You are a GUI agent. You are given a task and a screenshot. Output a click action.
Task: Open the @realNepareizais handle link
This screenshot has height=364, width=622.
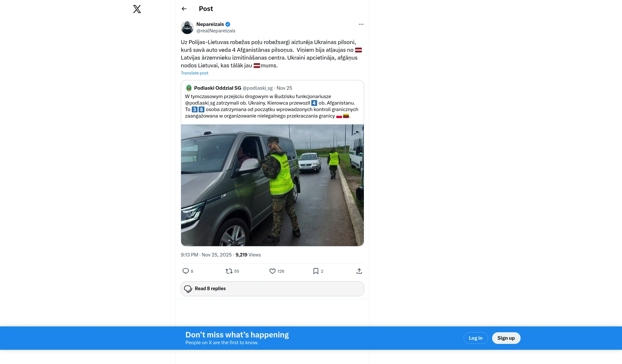[x=216, y=31]
